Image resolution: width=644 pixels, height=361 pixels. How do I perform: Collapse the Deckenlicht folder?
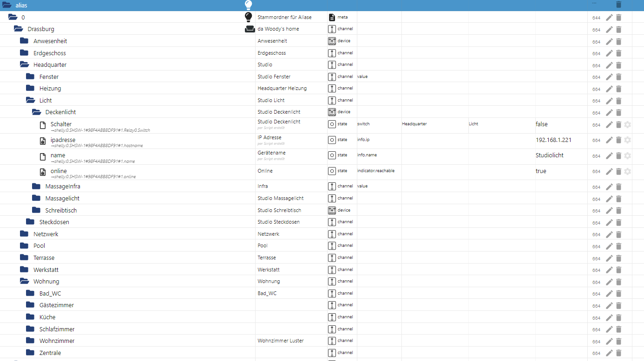(x=36, y=112)
